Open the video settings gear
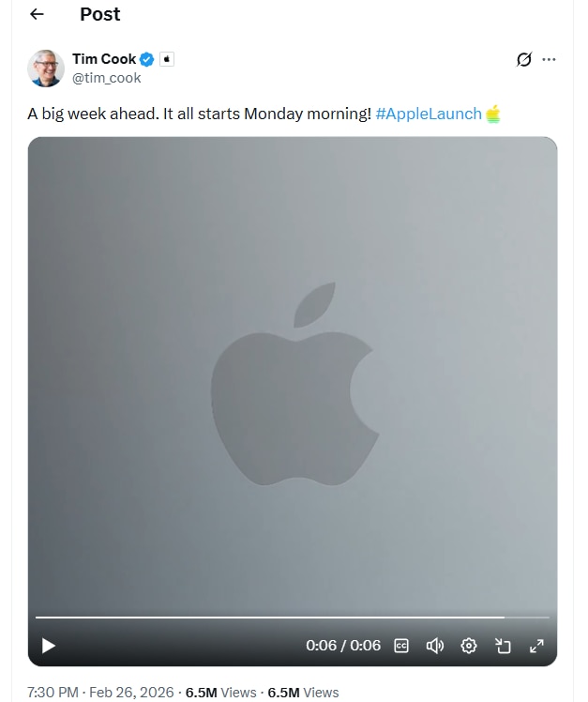Image resolution: width=588 pixels, height=702 pixels. tap(469, 646)
